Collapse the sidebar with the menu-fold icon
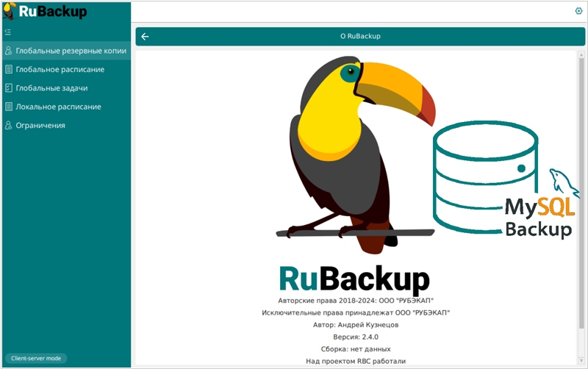The image size is (588, 369). click(x=8, y=32)
